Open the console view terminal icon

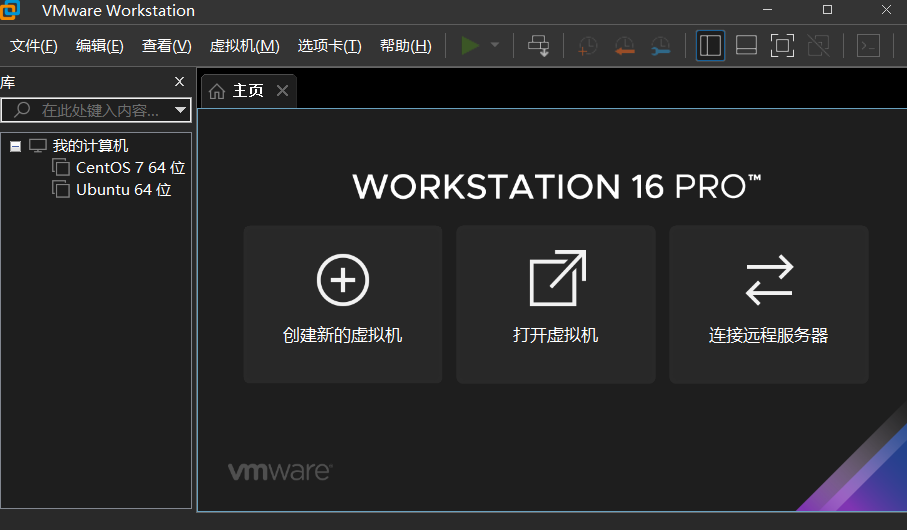[868, 46]
